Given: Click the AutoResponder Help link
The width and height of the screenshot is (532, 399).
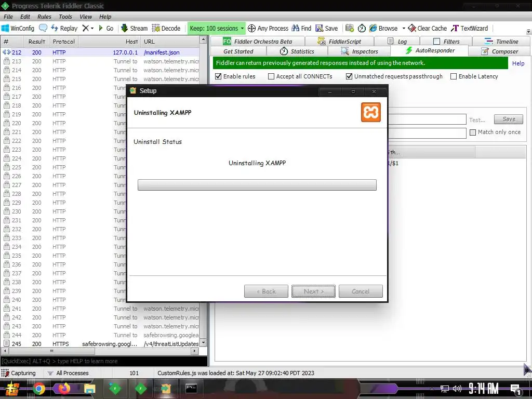Looking at the screenshot, I should [518, 63].
